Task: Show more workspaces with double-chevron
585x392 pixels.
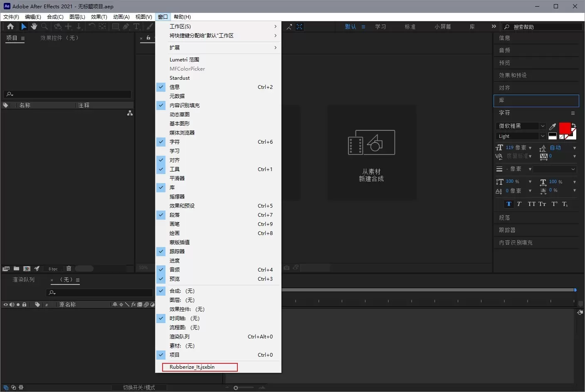Action: coord(494,27)
